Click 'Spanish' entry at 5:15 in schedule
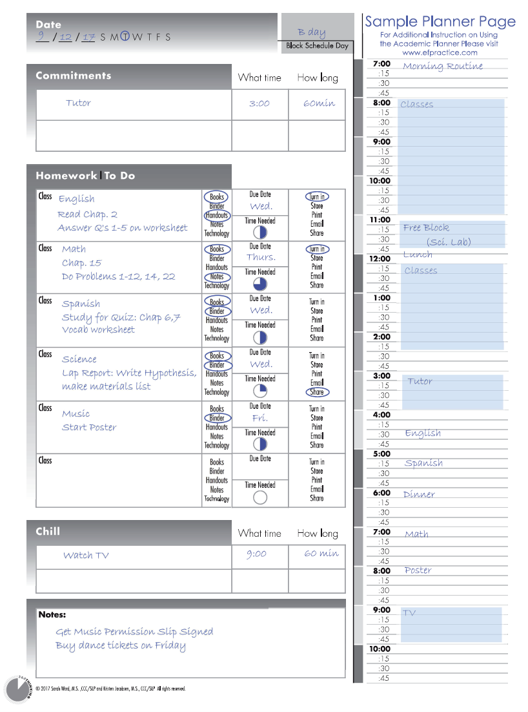Image resolution: width=528 pixels, height=712 pixels. [x=424, y=463]
